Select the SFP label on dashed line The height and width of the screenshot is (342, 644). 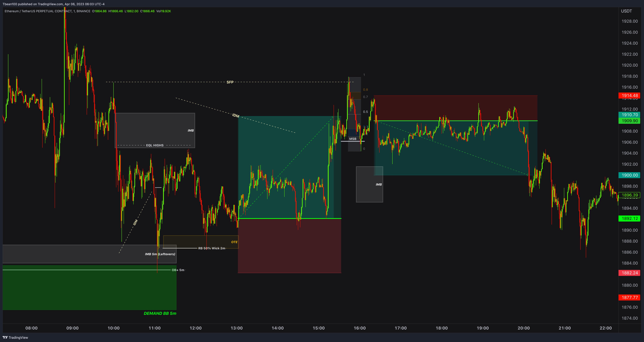pyautogui.click(x=230, y=82)
